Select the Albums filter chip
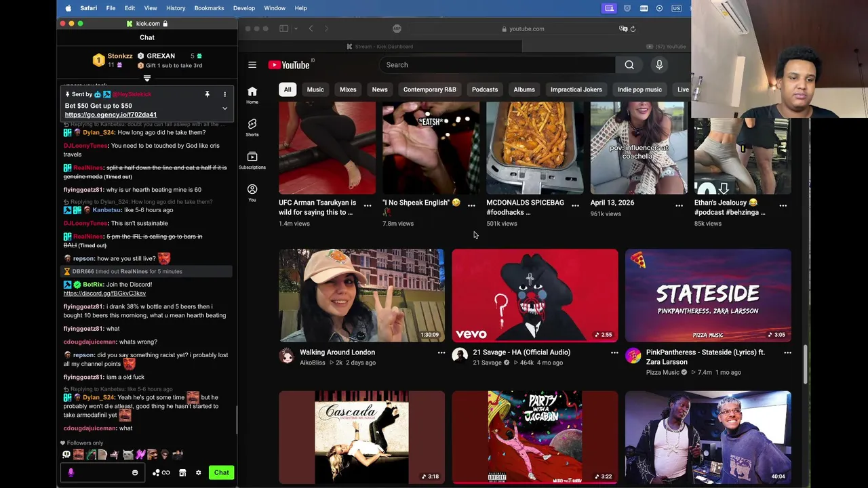The width and height of the screenshot is (868, 488). pyautogui.click(x=524, y=89)
